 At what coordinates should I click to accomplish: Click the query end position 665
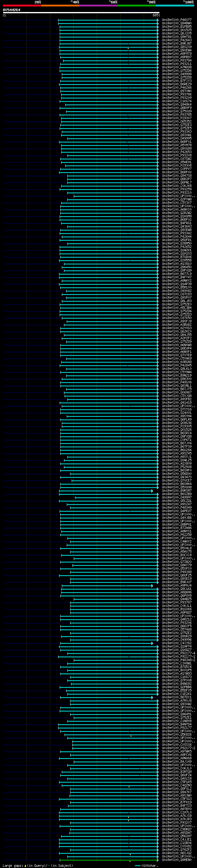click(x=155, y=15)
